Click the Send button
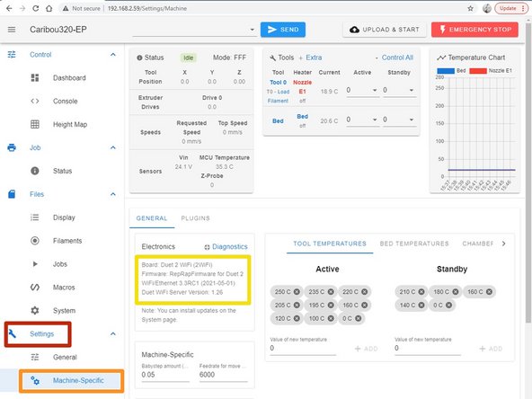Image resolution: width=532 pixels, height=399 pixels. click(x=283, y=30)
